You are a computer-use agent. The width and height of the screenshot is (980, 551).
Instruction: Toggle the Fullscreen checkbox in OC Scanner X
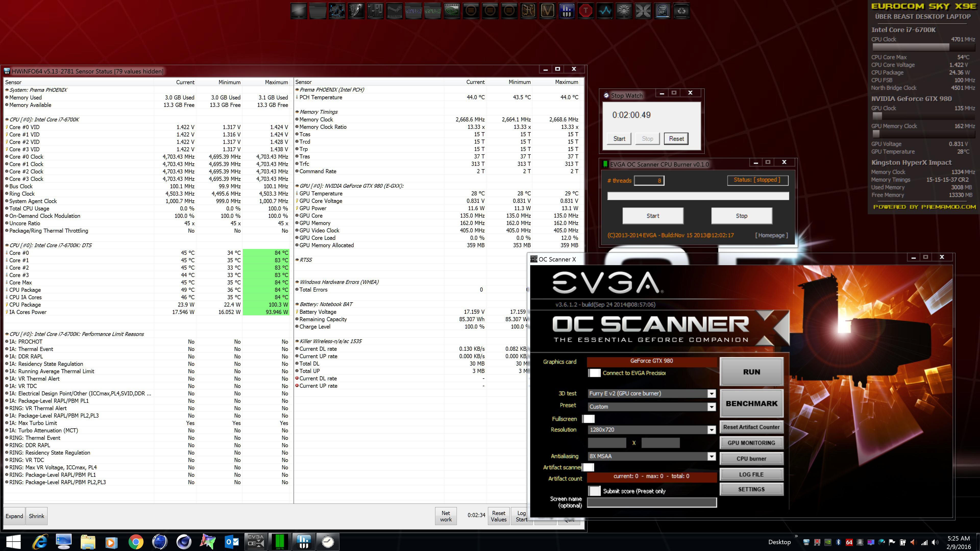[589, 419]
